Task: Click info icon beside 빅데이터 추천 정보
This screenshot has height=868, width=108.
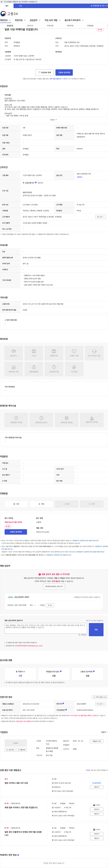Action: click(18, 855)
